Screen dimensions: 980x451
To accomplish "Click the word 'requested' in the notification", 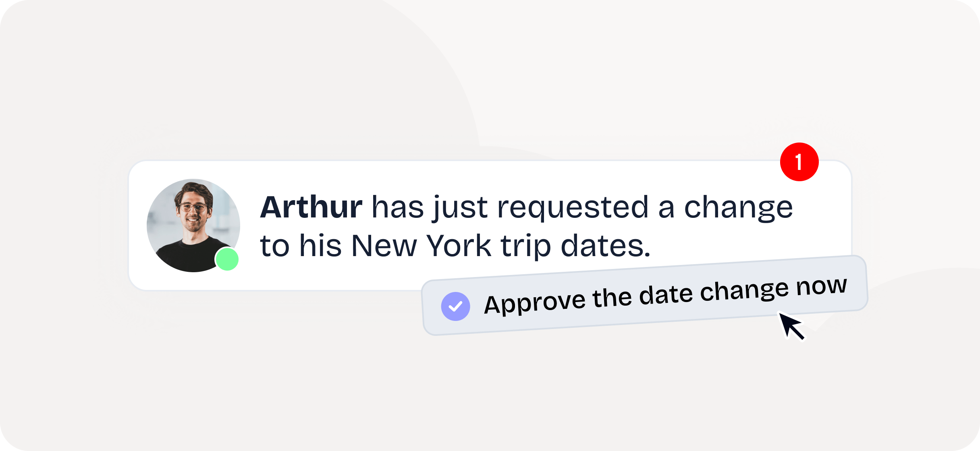I will coord(573,207).
